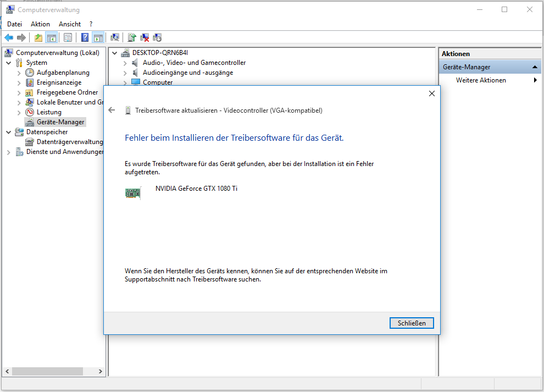Viewport: 544px width, 392px height.
Task: Open the ? help menu
Action: coord(91,24)
